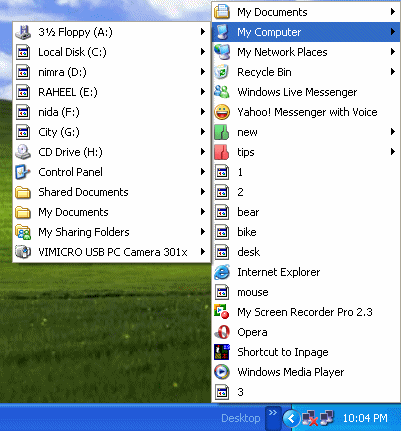
Task: Expand the Recycle Bin submenu arrow
Action: pos(393,72)
